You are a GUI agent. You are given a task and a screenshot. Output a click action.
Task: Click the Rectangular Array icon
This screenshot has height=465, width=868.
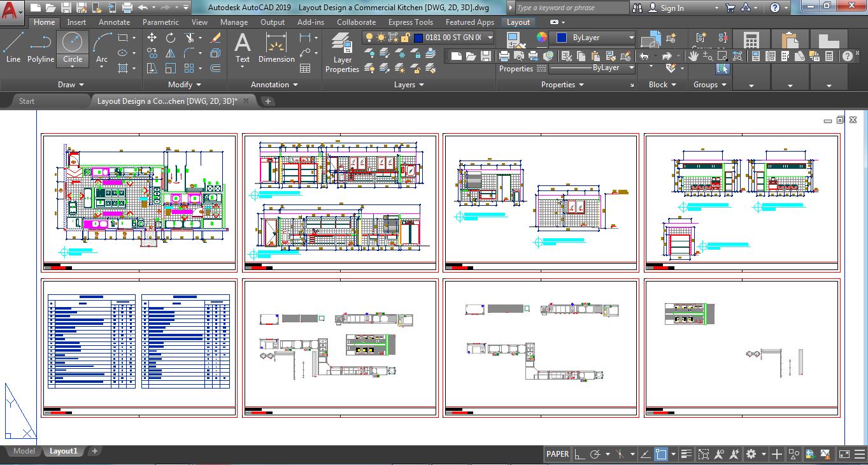[x=189, y=68]
